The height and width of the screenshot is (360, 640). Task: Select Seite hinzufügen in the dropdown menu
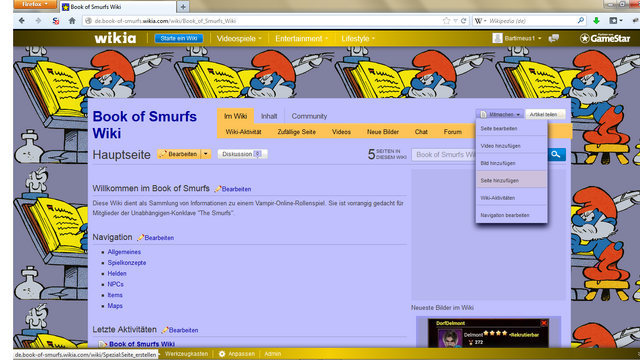point(511,180)
